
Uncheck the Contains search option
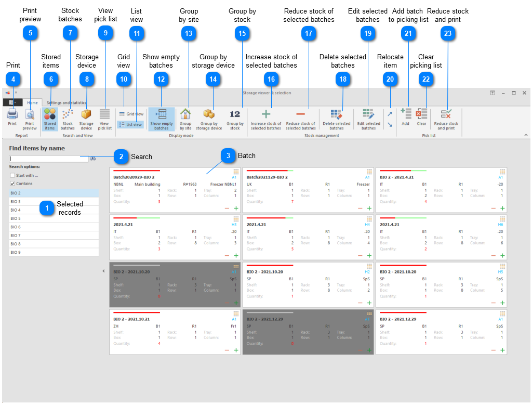[12, 184]
